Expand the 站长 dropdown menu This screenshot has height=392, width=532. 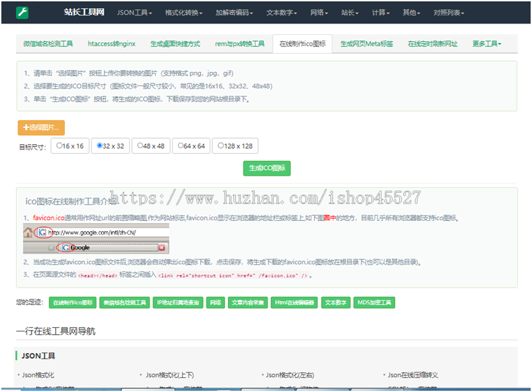click(x=349, y=13)
